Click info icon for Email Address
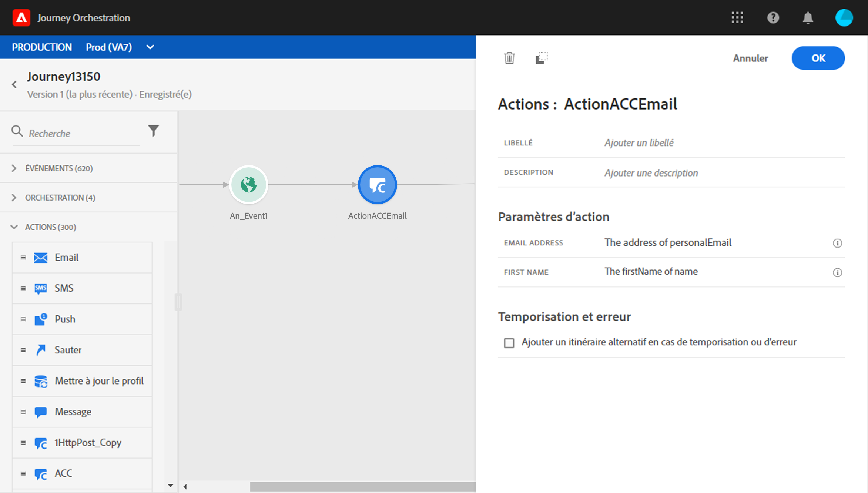 837,243
